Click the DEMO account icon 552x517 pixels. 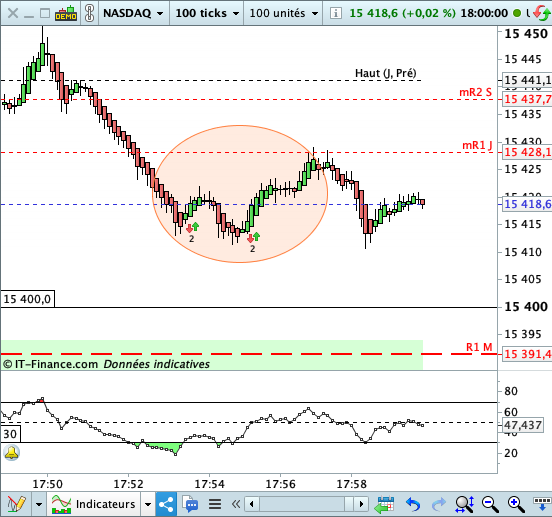click(x=66, y=13)
